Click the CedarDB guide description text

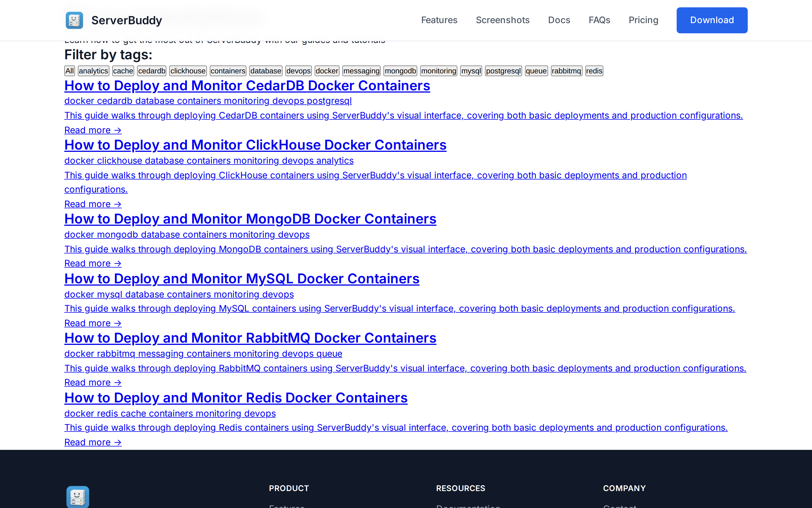coord(404,115)
